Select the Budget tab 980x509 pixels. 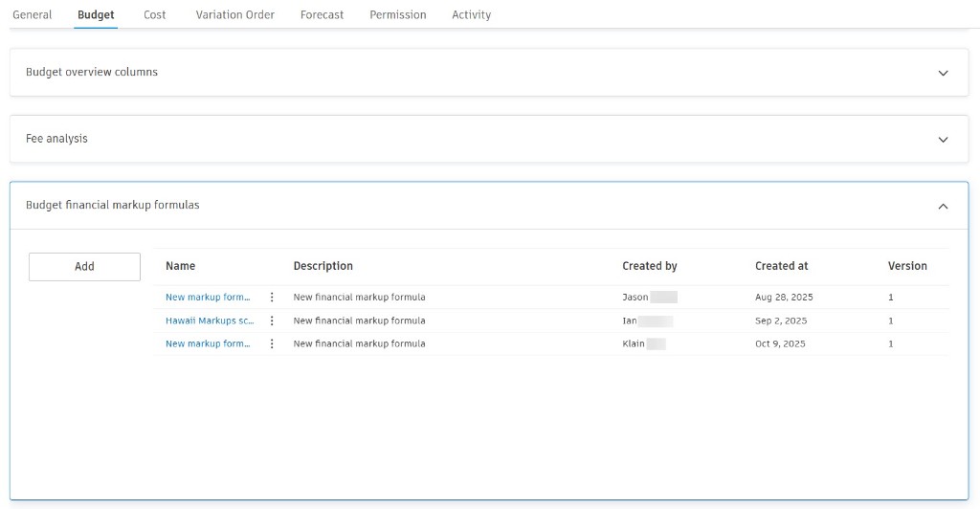(96, 14)
